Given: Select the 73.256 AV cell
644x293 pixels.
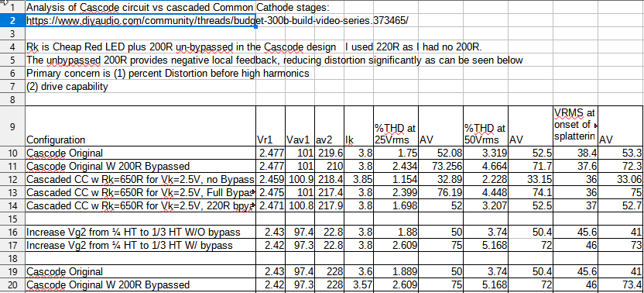Looking at the screenshot, I should coord(440,166).
